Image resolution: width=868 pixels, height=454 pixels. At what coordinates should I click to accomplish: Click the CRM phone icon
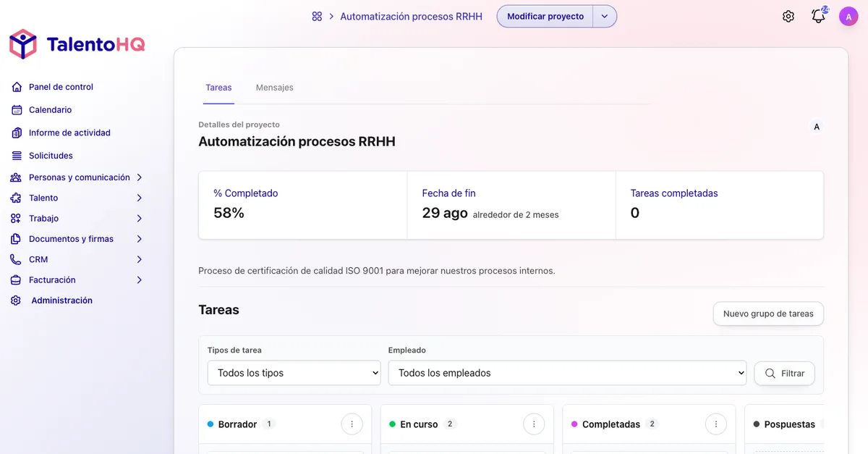pyautogui.click(x=16, y=259)
